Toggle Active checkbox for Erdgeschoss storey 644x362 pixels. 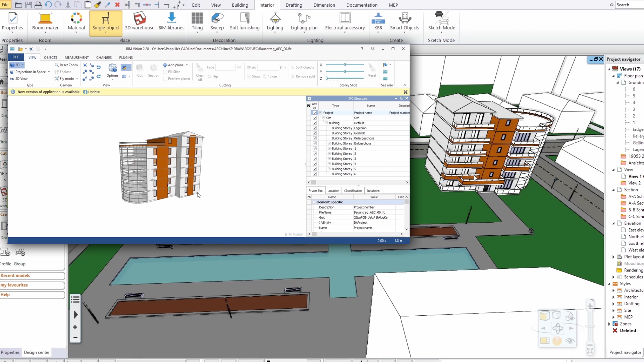[315, 143]
